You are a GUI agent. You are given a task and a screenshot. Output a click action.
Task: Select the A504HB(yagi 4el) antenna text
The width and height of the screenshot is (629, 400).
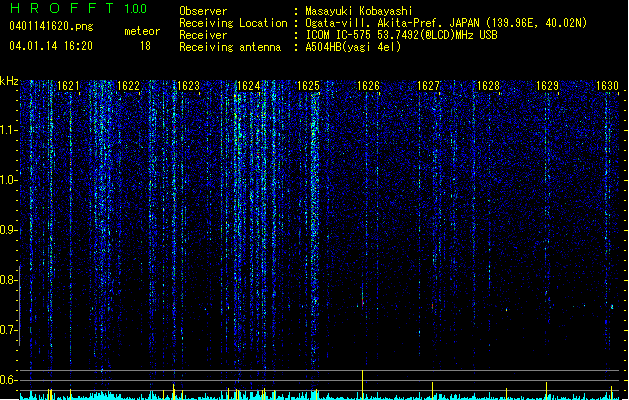[353, 47]
